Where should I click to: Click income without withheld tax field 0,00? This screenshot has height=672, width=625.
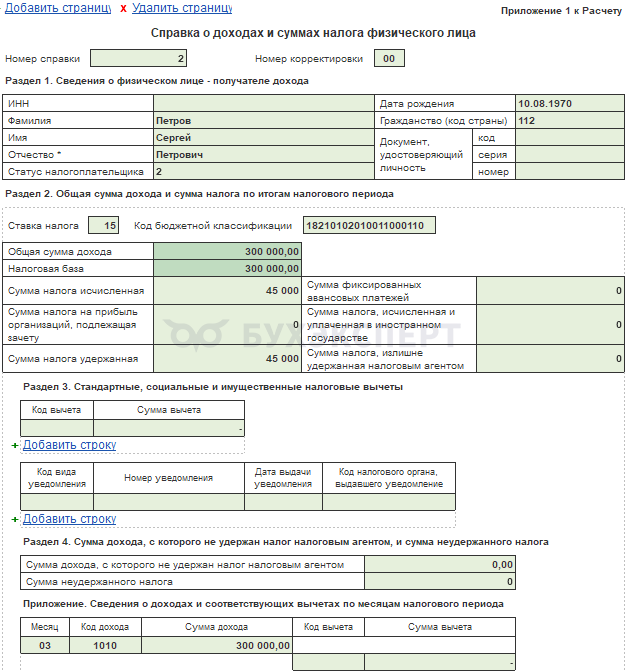pos(440,564)
